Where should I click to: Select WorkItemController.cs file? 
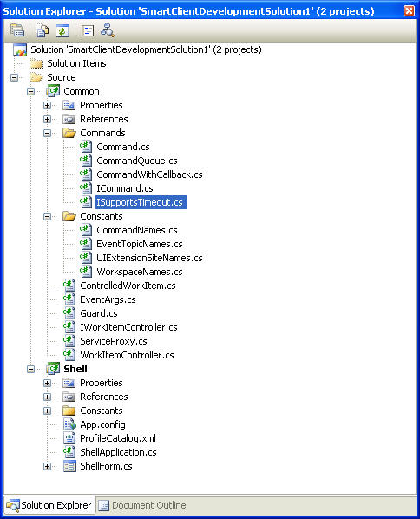(127, 355)
